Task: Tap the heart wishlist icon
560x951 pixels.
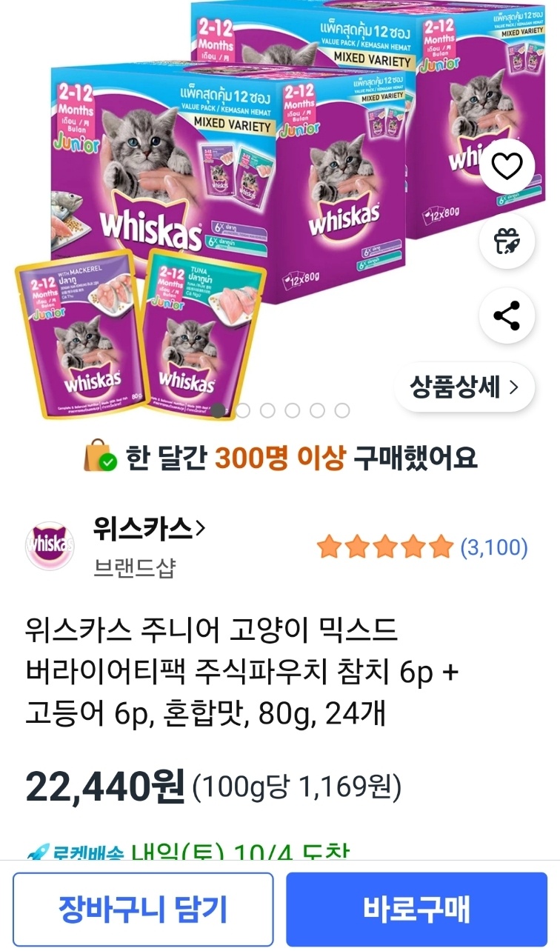Action: click(507, 167)
